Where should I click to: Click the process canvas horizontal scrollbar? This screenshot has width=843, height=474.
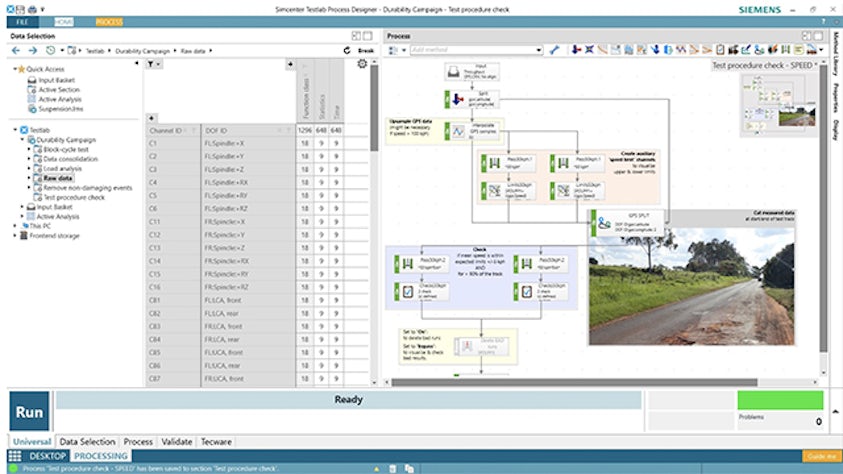[574, 382]
